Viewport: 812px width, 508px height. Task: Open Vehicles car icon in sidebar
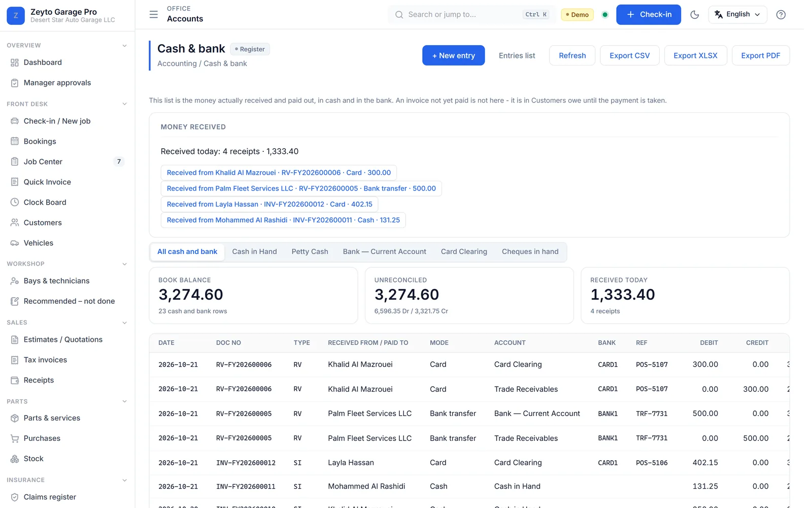tap(15, 243)
